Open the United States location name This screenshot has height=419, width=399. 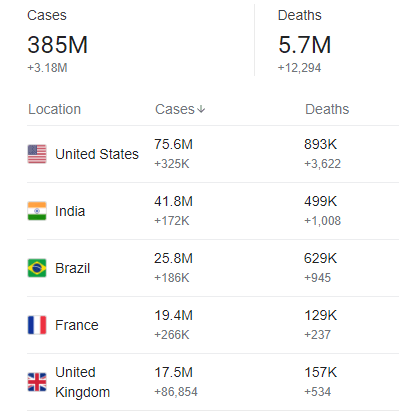97,154
